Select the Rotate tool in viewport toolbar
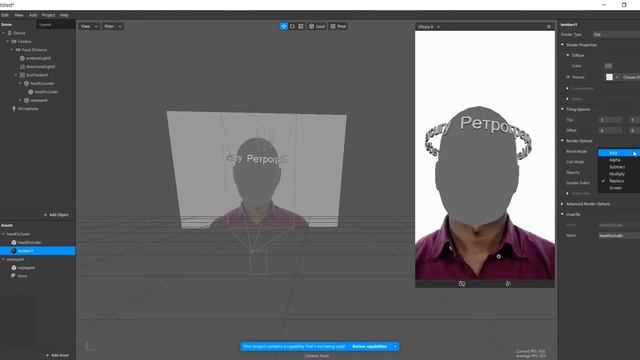Screen dimensions: 640x360 pyautogui.click(x=292, y=26)
